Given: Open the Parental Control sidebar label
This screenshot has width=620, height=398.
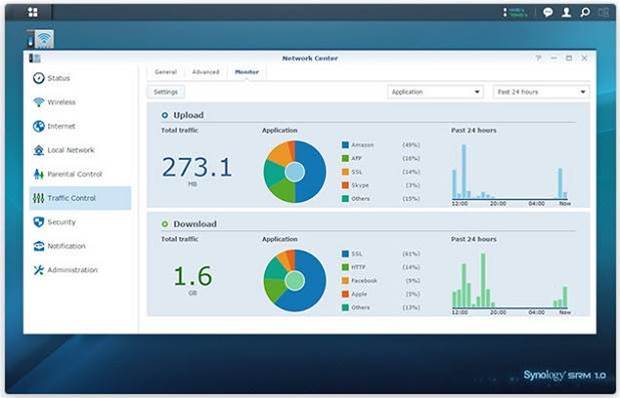Looking at the screenshot, I should (75, 174).
